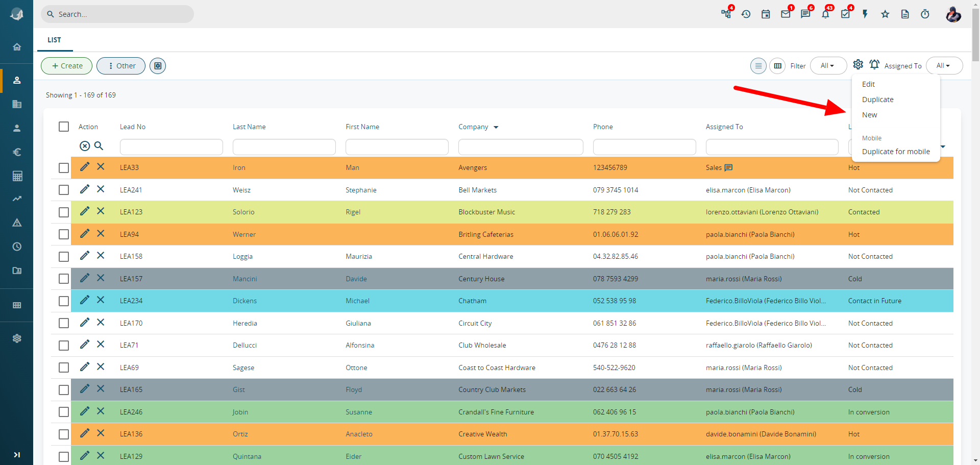Screen dimensions: 980x465
Task: Open the warning triangle icon in sidebar
Action: [17, 223]
